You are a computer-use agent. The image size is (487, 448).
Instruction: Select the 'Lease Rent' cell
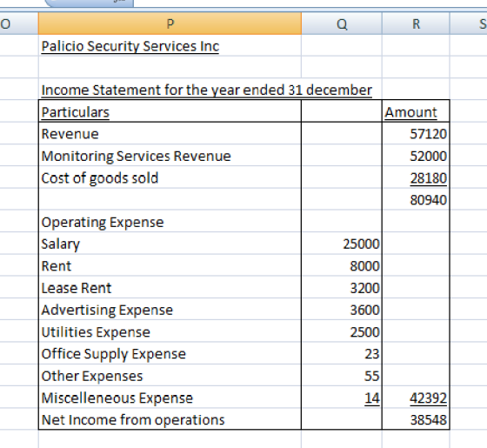click(170, 288)
